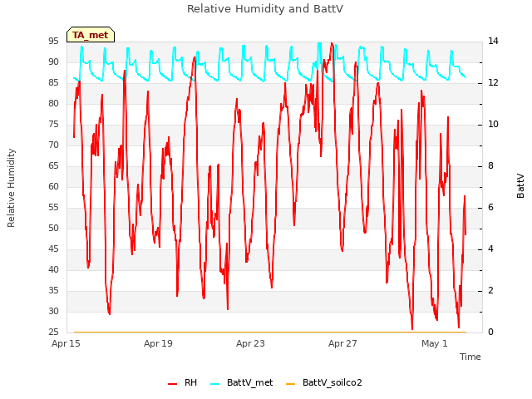Click the Relative Humidity left axis title
This screenshot has width=532, height=399.
pyautogui.click(x=11, y=188)
